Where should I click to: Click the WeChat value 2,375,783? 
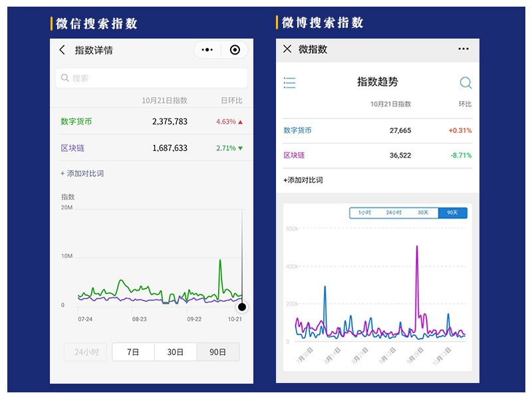pos(170,122)
